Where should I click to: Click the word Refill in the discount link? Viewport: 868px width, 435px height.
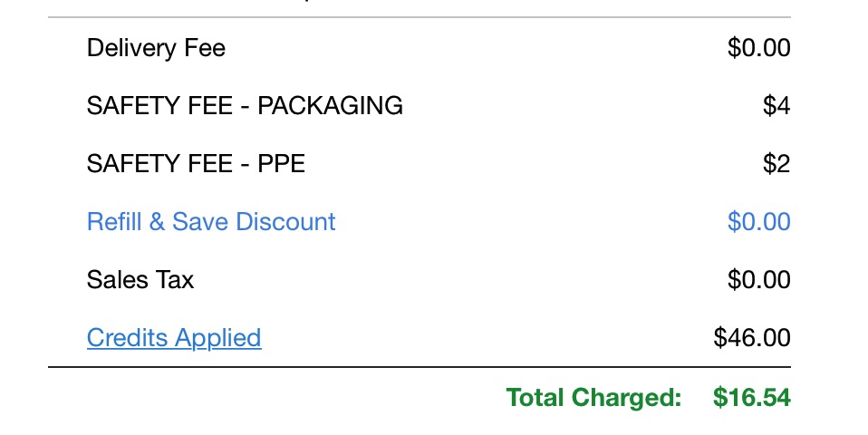coord(114,222)
